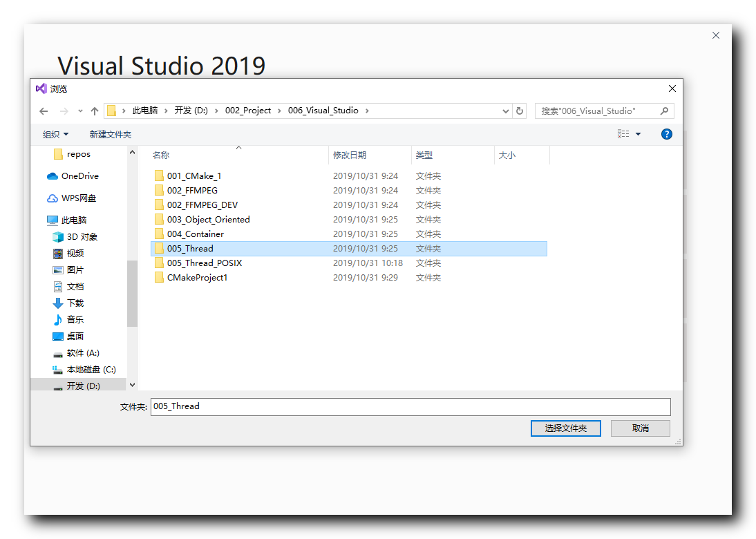Screen dimensions: 756x539
Task: Select the 002_FFMPEG folder
Action: pyautogui.click(x=192, y=191)
